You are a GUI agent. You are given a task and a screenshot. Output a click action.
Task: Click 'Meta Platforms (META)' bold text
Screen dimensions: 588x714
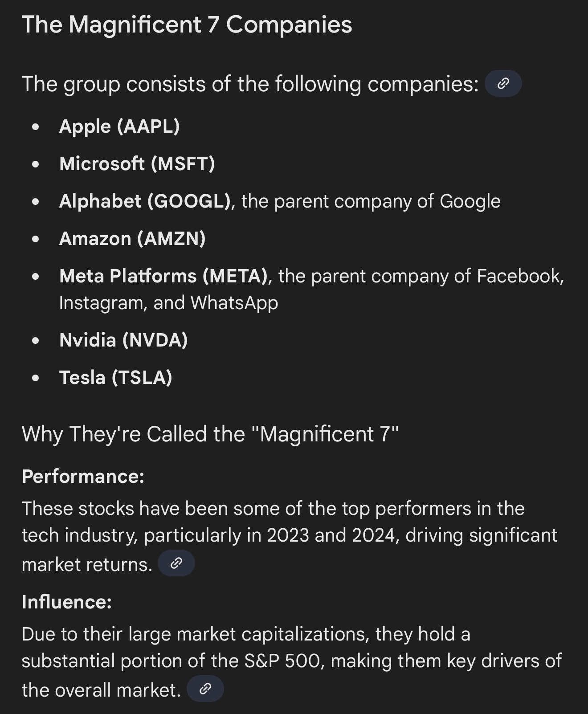tap(163, 276)
